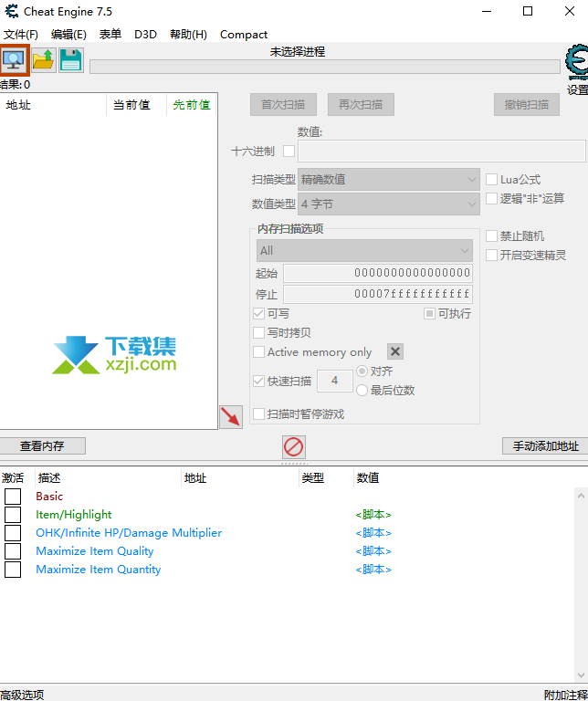The width and height of the screenshot is (588, 701).
Task: Click the 类型 column header
Action: [326, 478]
